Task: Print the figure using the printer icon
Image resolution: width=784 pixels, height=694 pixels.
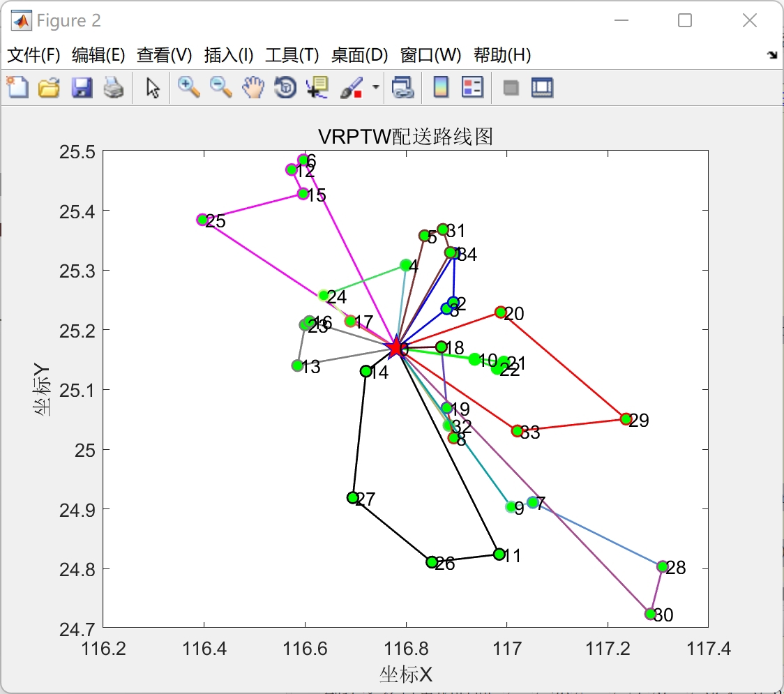Action: [x=114, y=87]
